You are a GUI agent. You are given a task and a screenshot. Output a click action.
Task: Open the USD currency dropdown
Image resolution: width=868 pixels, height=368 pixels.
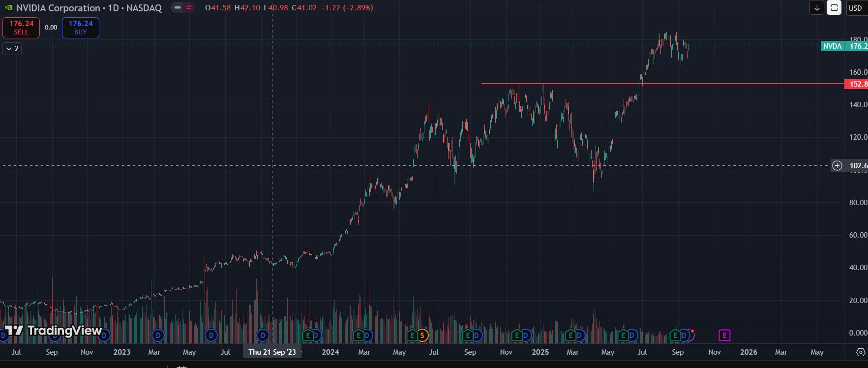click(856, 8)
